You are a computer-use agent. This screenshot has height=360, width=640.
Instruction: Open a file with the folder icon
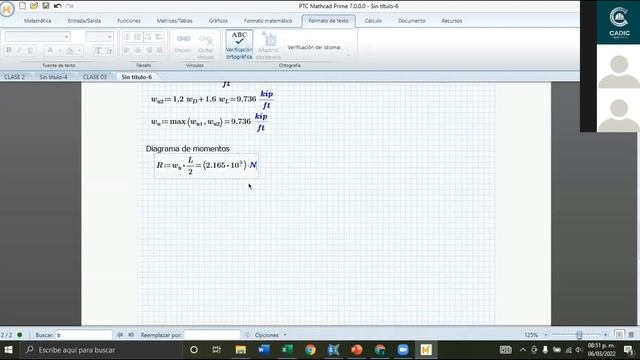34,6
